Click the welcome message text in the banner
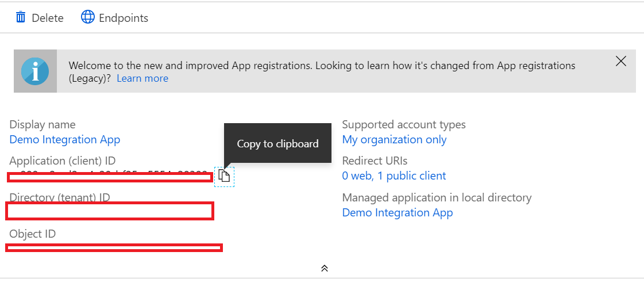The width and height of the screenshot is (644, 286). (x=322, y=66)
